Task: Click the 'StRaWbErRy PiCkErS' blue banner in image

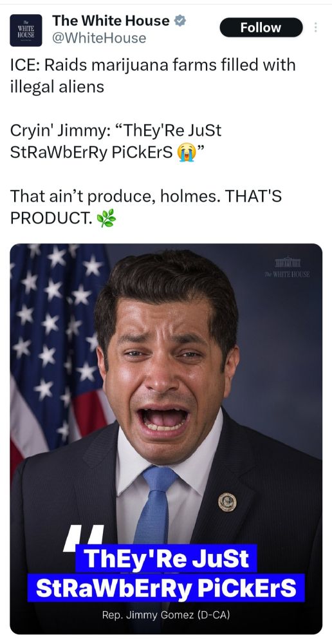Action: [166, 588]
